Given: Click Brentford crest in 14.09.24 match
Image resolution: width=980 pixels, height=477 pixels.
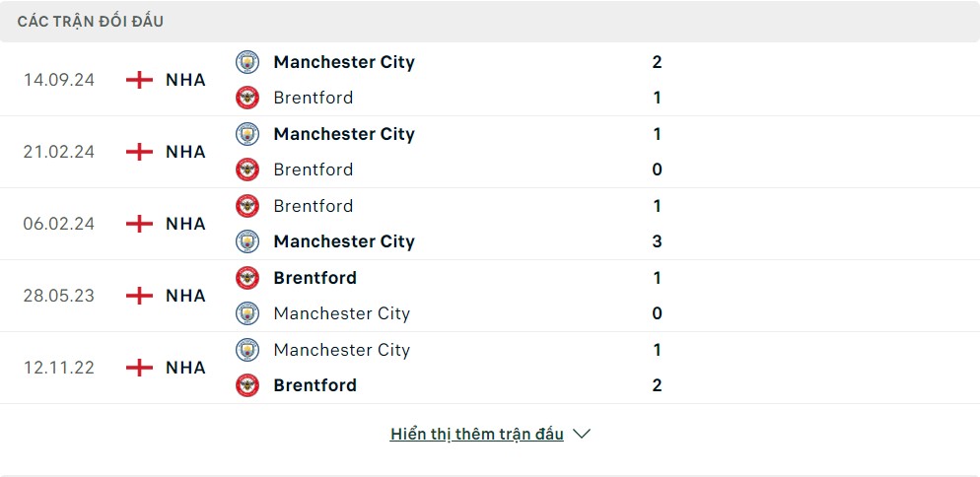Looking at the screenshot, I should coord(247,98).
